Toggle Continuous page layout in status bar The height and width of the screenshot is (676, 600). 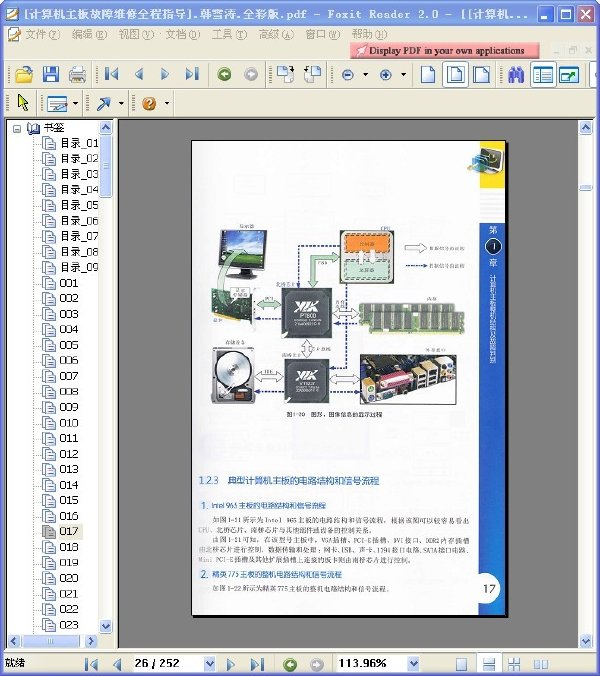pos(489,664)
